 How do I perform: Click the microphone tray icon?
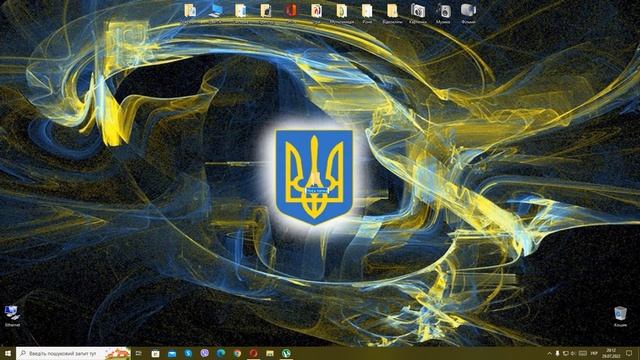(x=558, y=353)
